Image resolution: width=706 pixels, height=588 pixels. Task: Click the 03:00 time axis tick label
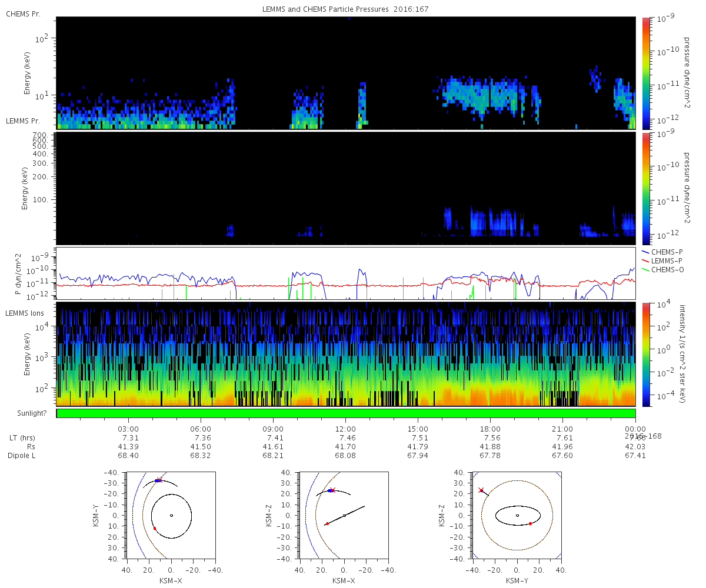[129, 429]
